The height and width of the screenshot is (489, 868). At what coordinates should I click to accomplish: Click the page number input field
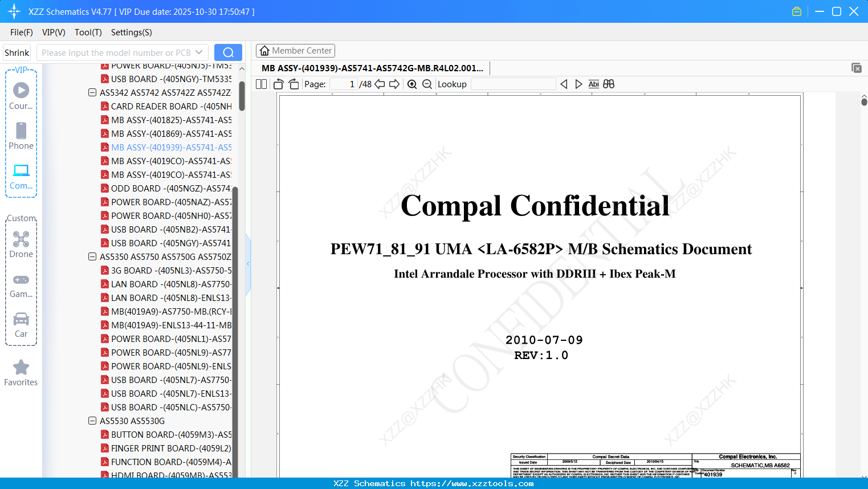coord(344,84)
